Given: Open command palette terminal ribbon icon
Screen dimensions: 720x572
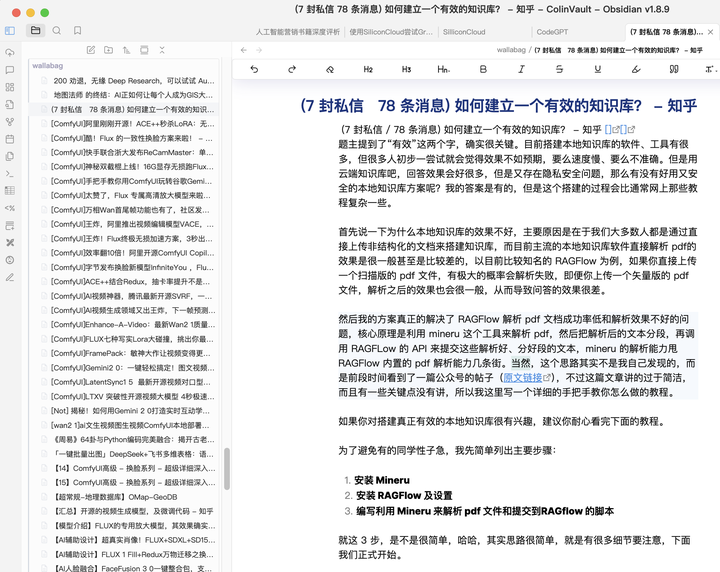Looking at the screenshot, I should click(x=10, y=174).
